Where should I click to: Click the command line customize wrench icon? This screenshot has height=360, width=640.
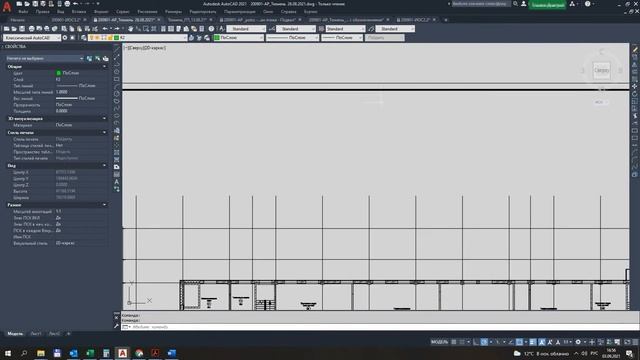pyautogui.click(x=116, y=326)
